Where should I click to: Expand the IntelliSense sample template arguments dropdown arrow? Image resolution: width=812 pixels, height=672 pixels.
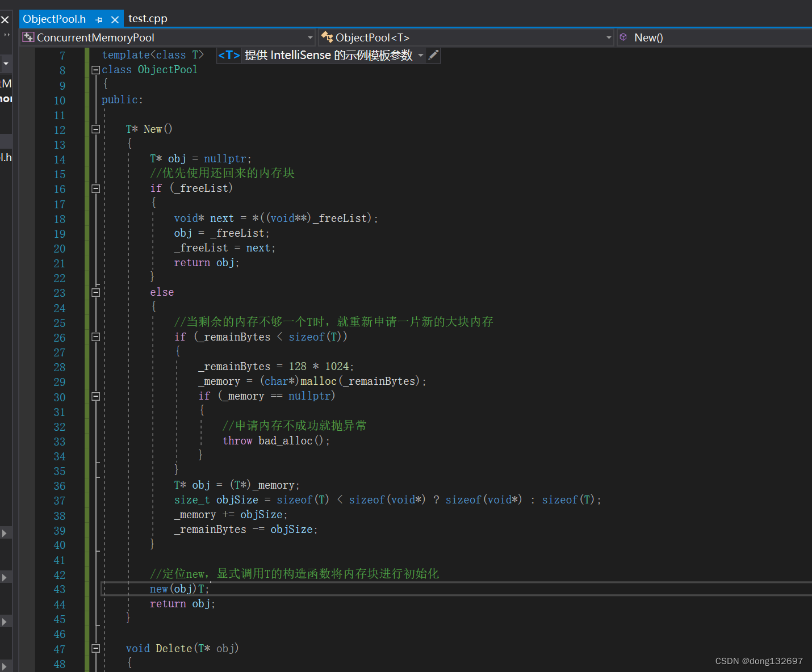click(421, 55)
